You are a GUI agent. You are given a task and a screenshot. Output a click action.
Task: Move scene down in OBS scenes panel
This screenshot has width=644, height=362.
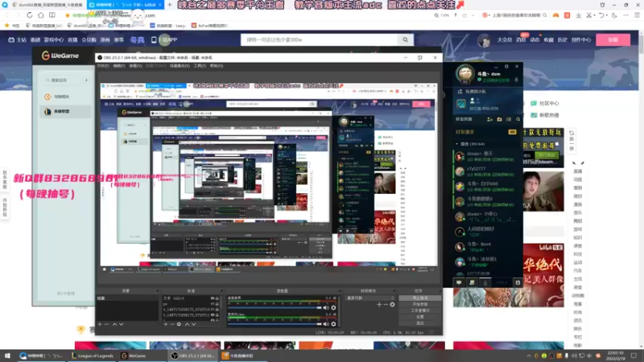point(122,324)
